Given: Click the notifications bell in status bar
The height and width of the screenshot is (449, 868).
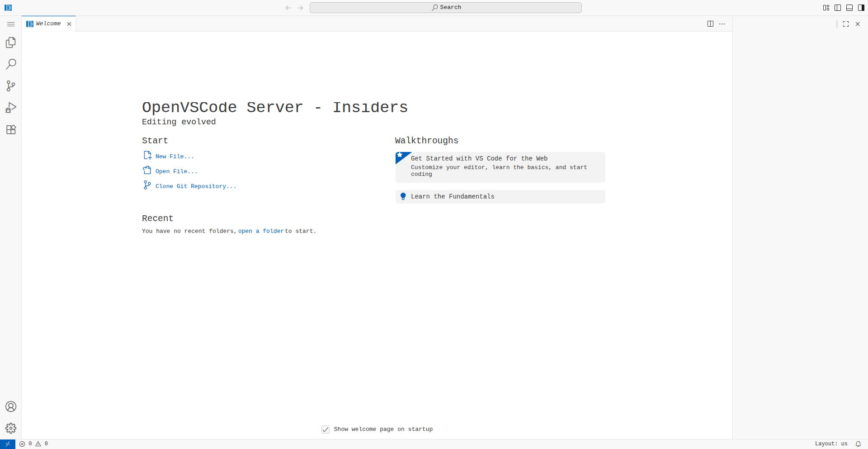Looking at the screenshot, I should pyautogui.click(x=858, y=444).
